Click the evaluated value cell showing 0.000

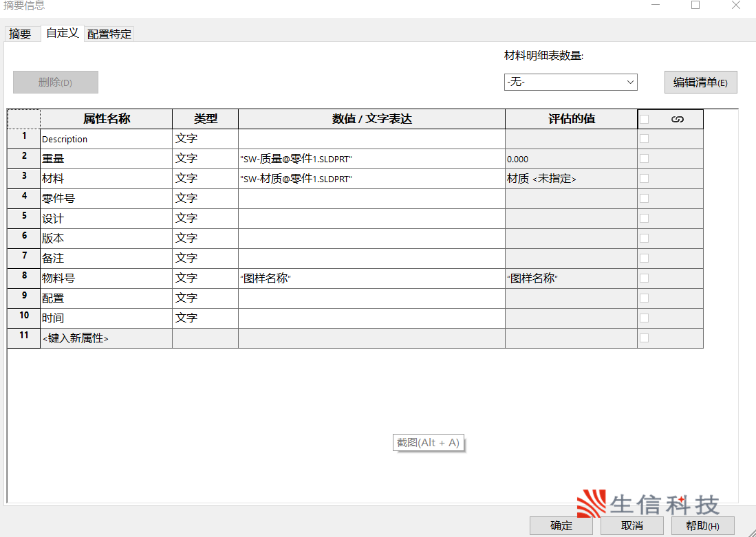pyautogui.click(x=570, y=158)
